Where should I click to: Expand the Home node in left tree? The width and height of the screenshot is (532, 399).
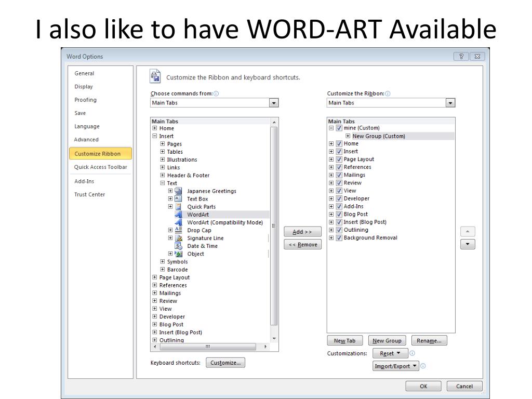tap(155, 128)
